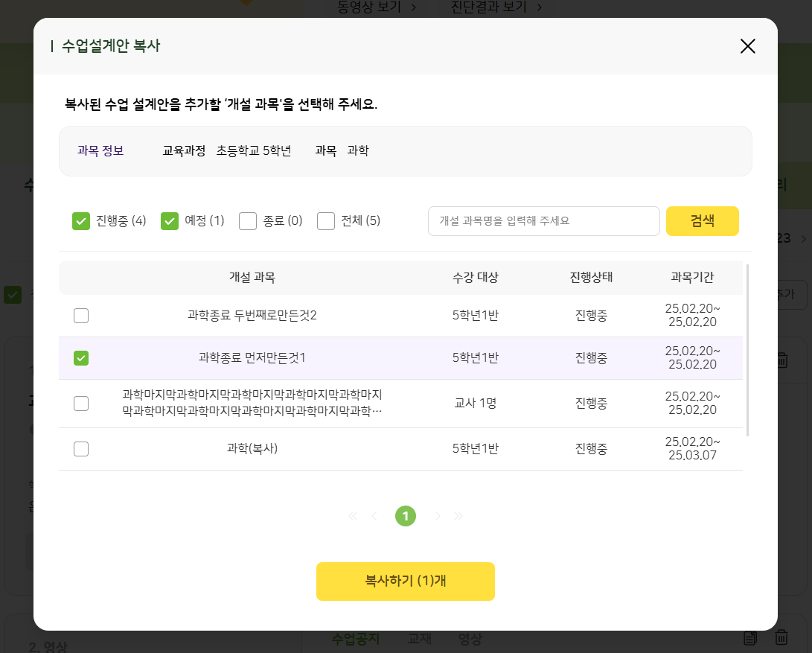This screenshot has height=653, width=812.
Task: Select the 과학(복사) course checkbox
Action: click(81, 449)
